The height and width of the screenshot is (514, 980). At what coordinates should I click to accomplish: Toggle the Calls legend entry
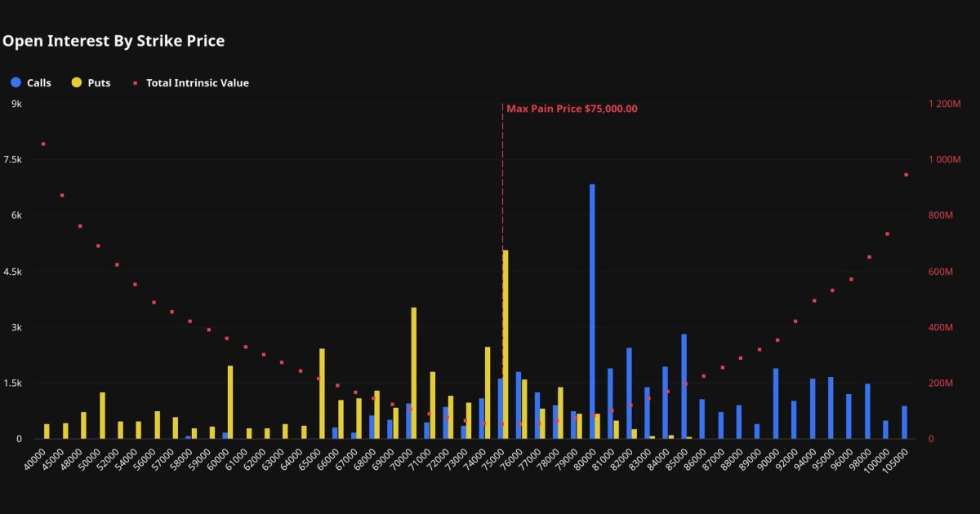(31, 82)
